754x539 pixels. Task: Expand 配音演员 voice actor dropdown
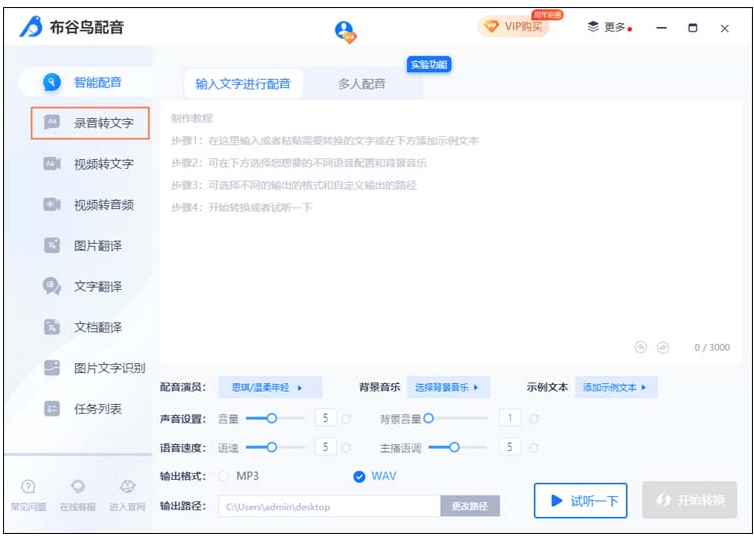[268, 387]
